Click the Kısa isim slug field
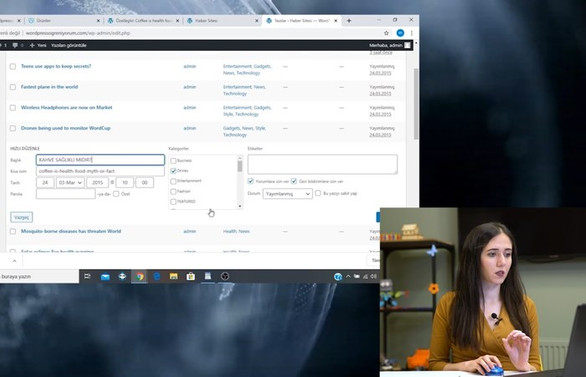 click(x=100, y=171)
